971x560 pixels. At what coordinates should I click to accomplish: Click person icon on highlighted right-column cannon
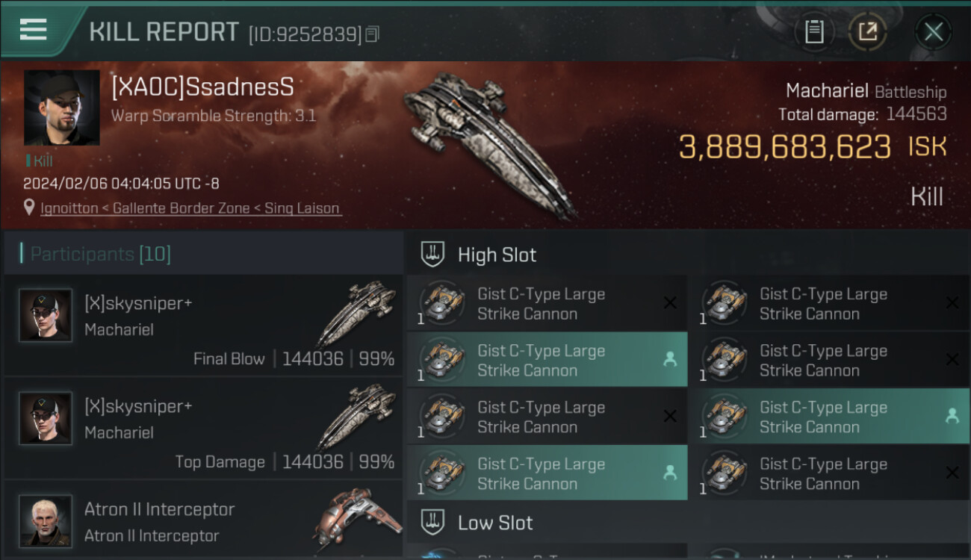952,416
